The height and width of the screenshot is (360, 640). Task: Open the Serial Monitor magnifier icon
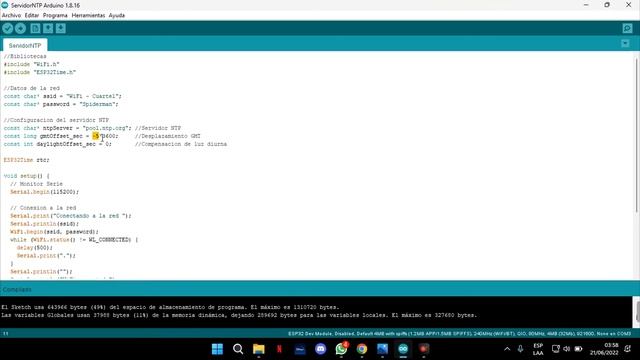coord(627,28)
